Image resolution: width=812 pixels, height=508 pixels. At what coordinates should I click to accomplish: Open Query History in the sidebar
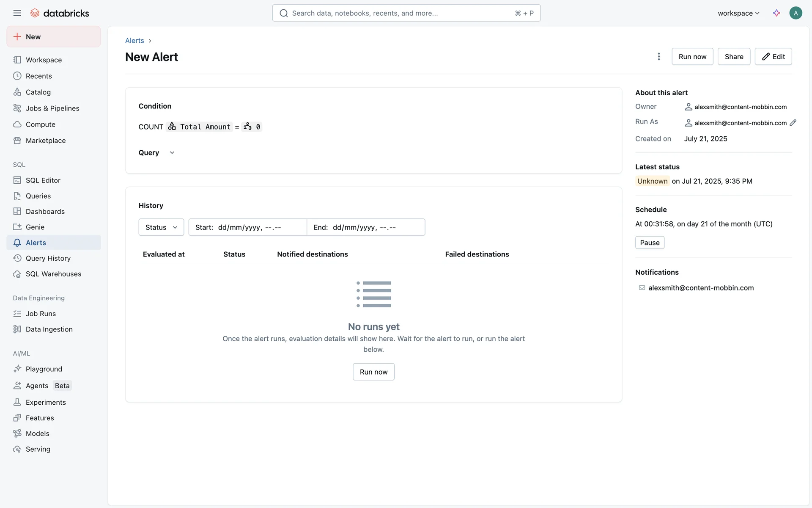(48, 258)
